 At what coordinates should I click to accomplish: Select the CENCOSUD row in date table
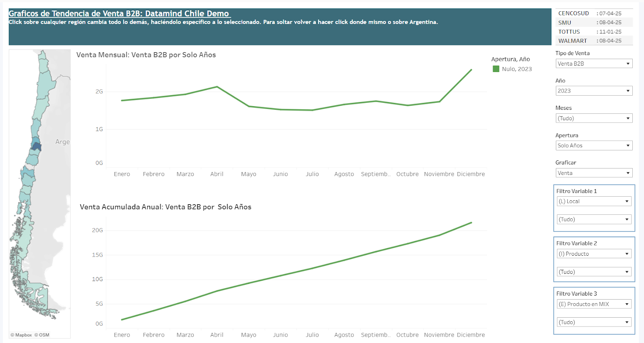tap(574, 13)
